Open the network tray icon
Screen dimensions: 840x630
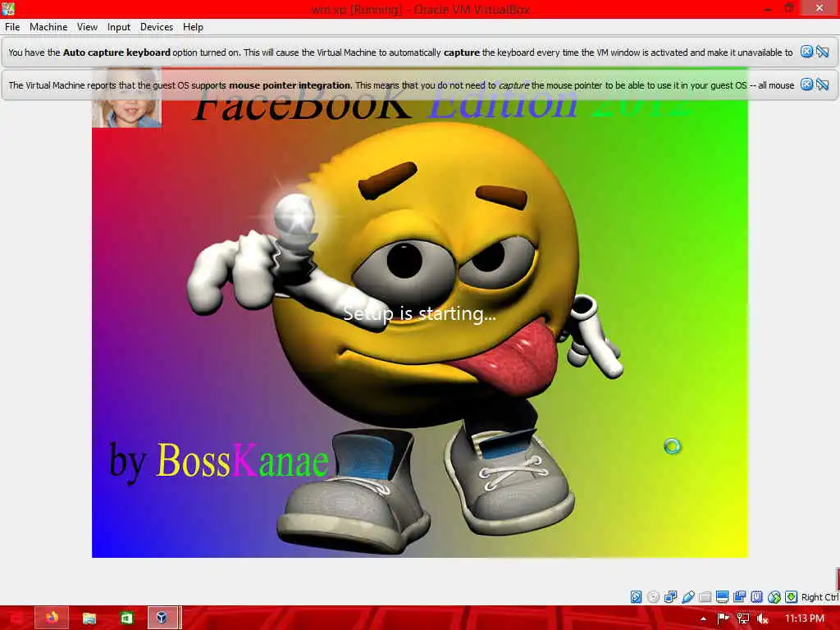[742, 619]
